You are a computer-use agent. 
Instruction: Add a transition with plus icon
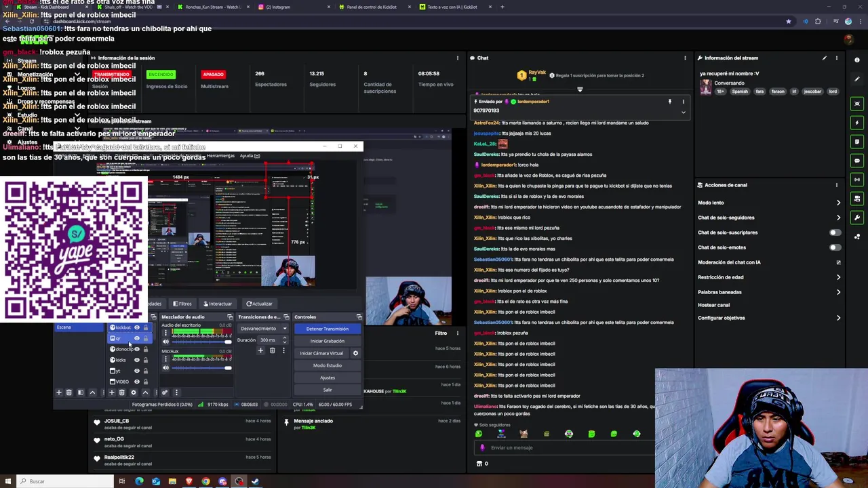[260, 350]
